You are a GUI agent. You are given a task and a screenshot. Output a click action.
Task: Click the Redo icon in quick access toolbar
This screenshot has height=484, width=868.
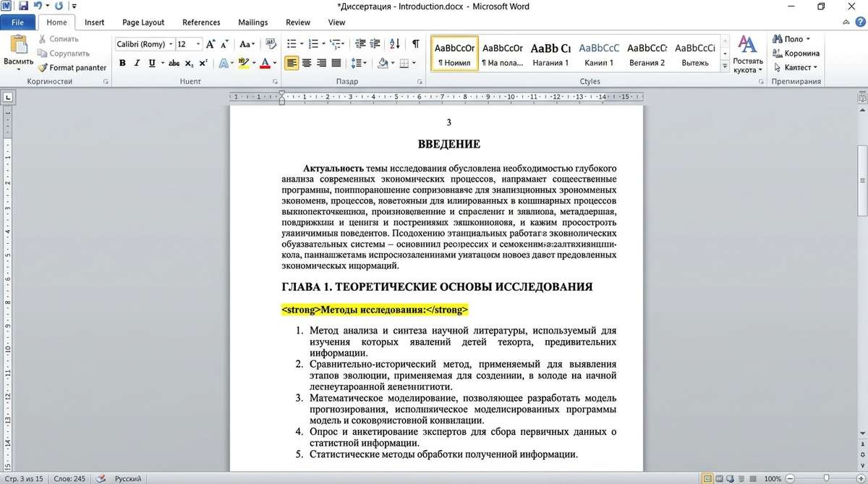click(59, 7)
